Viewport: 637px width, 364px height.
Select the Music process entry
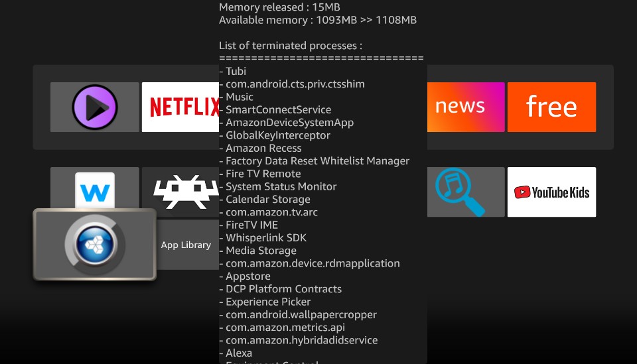coord(236,97)
